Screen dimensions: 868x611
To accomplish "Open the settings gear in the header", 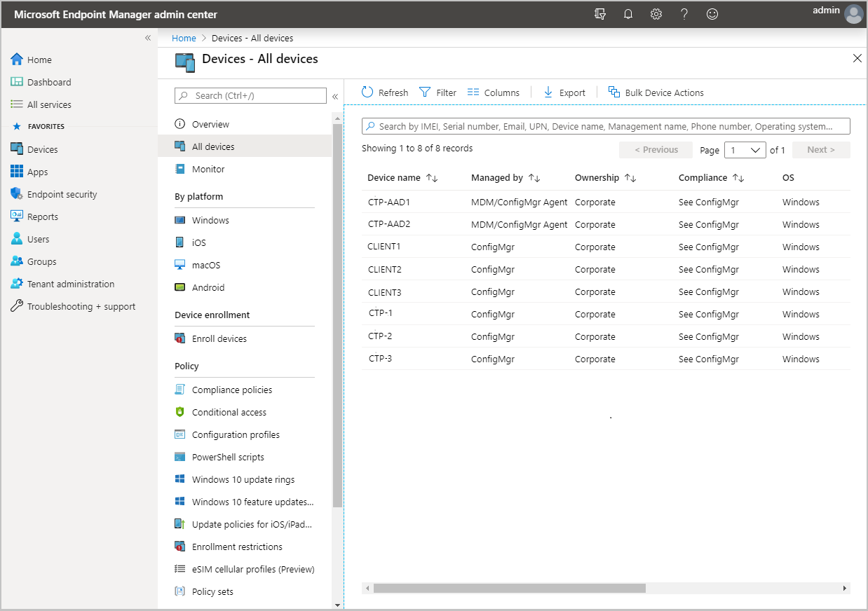I will (x=656, y=13).
